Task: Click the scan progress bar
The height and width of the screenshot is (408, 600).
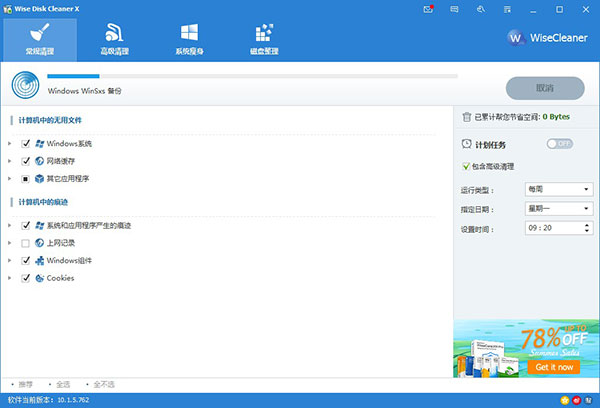Action: pos(252,76)
